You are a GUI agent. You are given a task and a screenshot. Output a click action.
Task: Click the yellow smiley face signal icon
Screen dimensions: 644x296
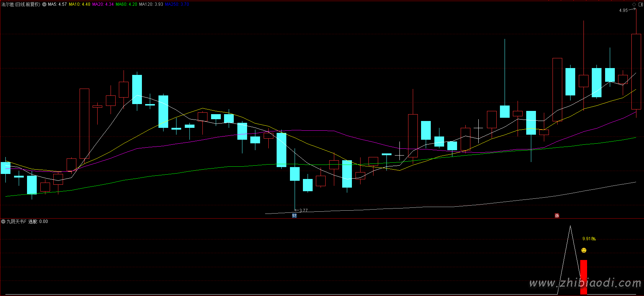(584, 250)
